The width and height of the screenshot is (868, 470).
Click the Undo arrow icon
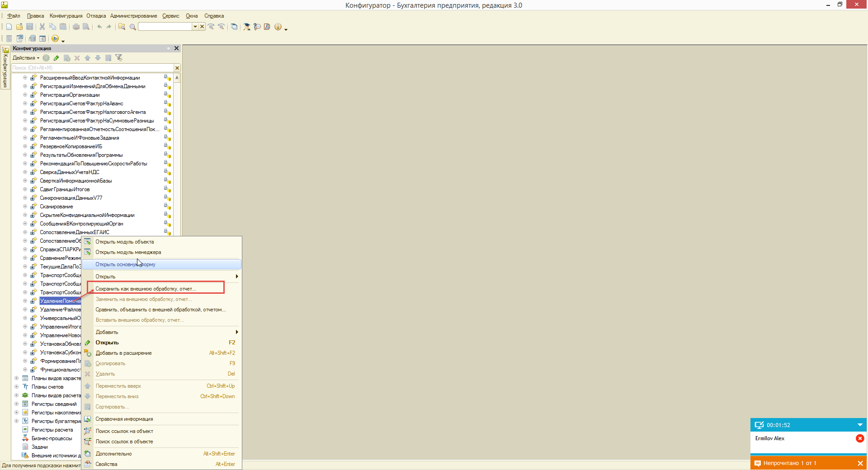pyautogui.click(x=99, y=27)
